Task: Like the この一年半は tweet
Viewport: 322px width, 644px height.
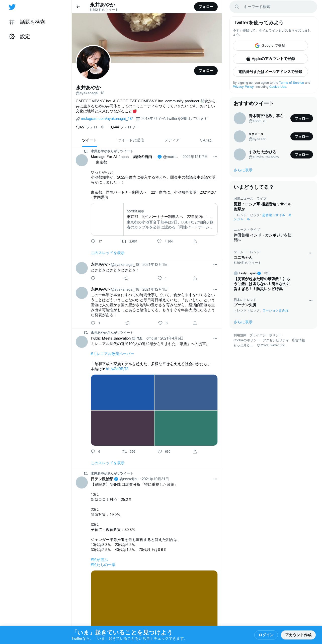Action: (x=160, y=323)
